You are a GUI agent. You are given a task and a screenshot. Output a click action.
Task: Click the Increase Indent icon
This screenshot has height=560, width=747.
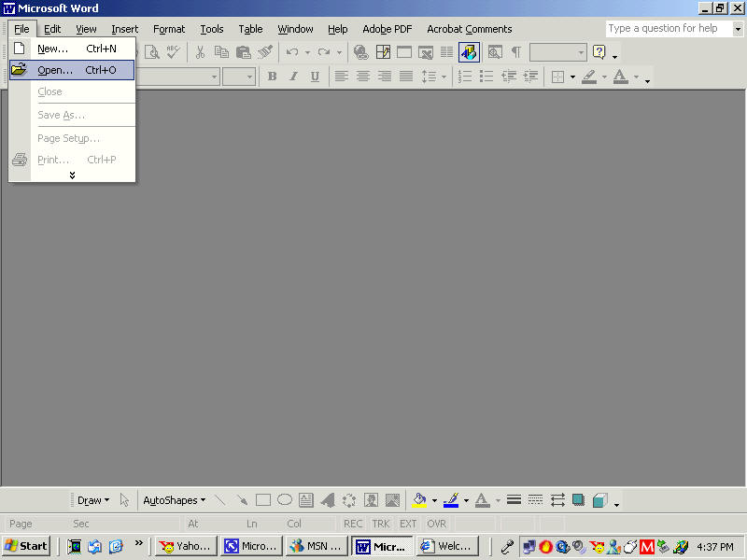tap(530, 77)
